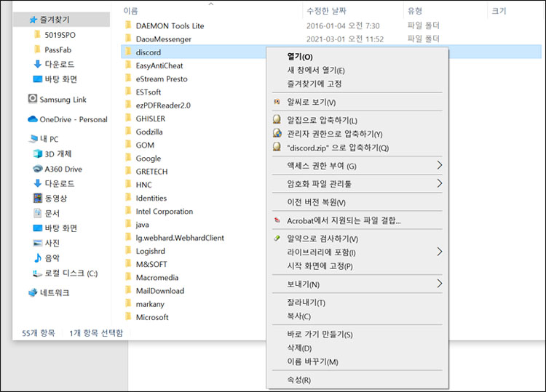546x392 pixels.
Task: Choose 열기(O) from the context menu
Action: pos(300,56)
